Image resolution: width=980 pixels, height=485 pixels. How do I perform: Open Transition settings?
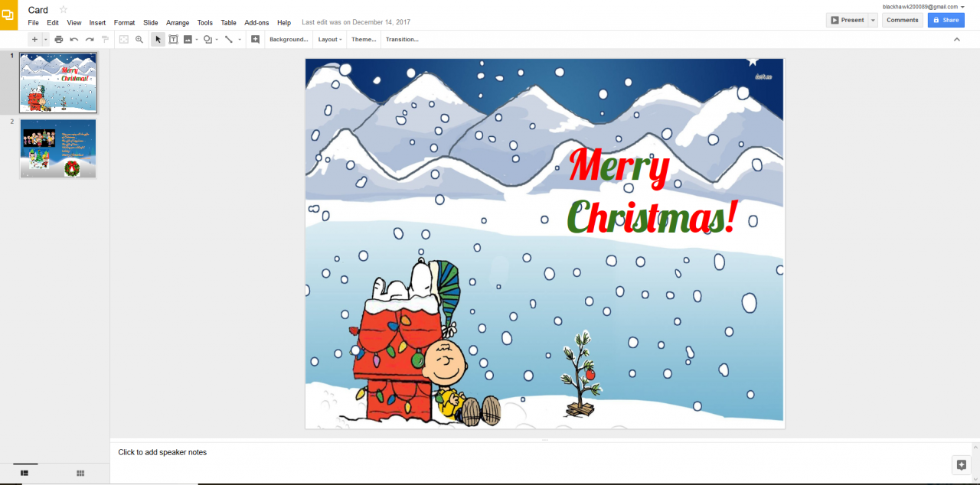click(x=402, y=39)
